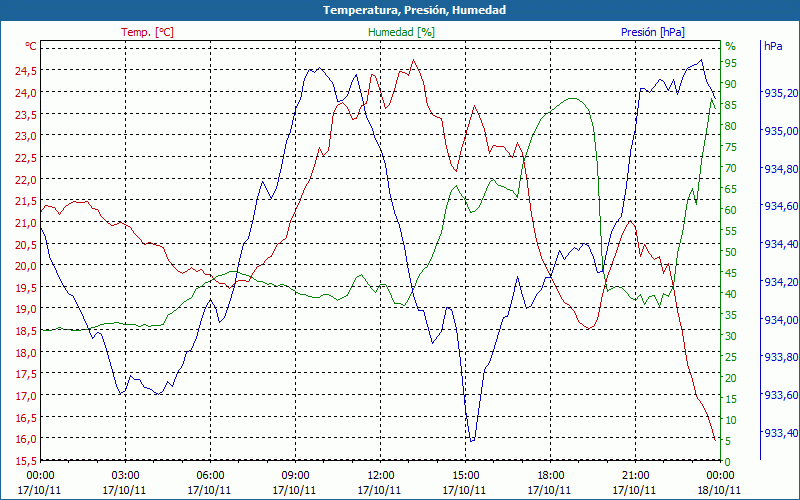Screen dimensions: 800x500
Task: Click pressure axis value 934,60
Action: pyautogui.click(x=781, y=206)
